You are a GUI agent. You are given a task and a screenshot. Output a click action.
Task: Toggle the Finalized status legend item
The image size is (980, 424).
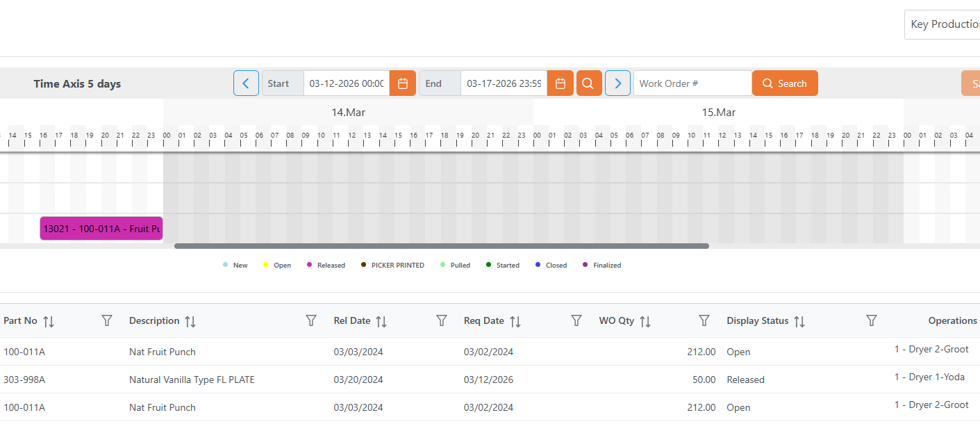[x=602, y=266]
